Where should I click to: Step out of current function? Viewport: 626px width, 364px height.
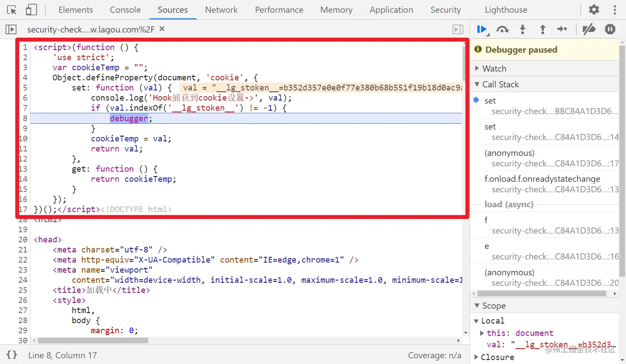click(543, 29)
